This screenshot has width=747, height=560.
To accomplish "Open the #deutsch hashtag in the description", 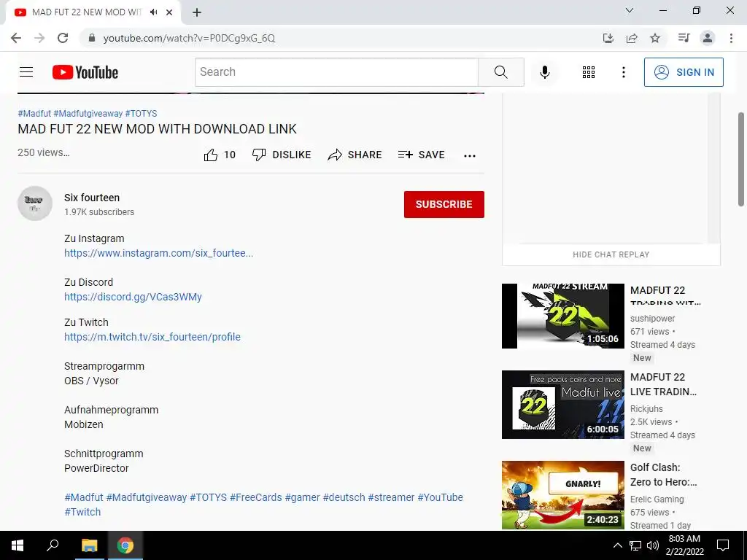I will click(344, 497).
